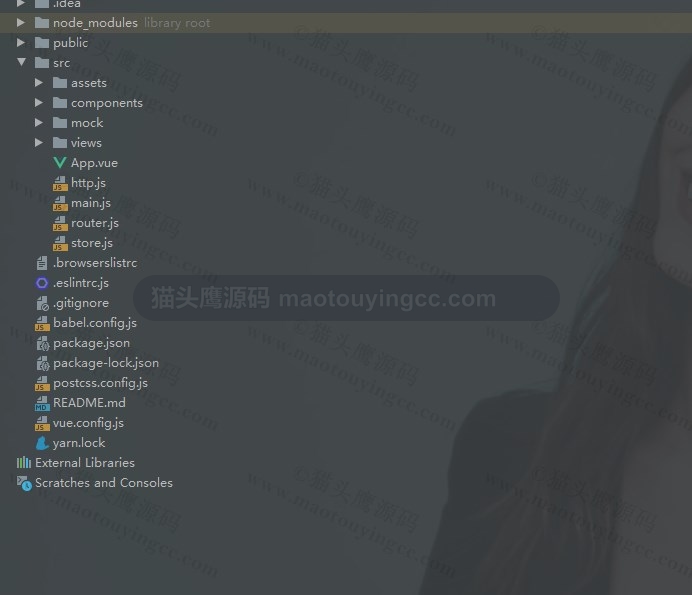692x595 pixels.
Task: Expand the public folder arrow
Action: tap(20, 42)
